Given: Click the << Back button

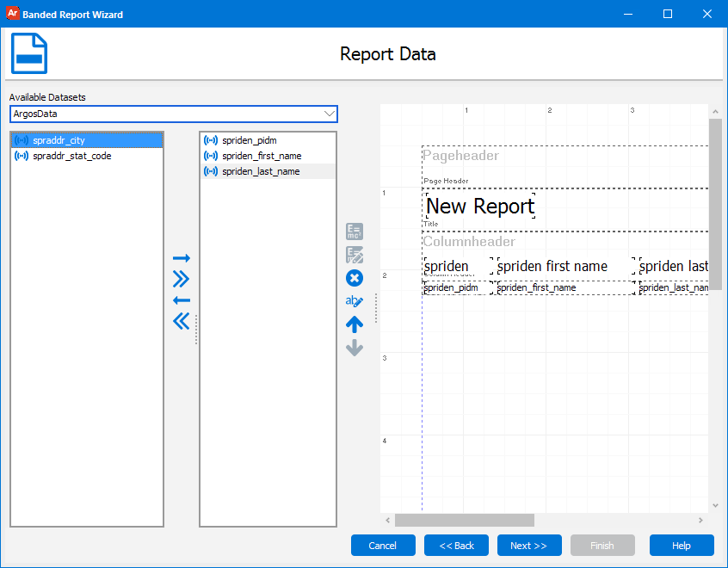Looking at the screenshot, I should tap(455, 545).
